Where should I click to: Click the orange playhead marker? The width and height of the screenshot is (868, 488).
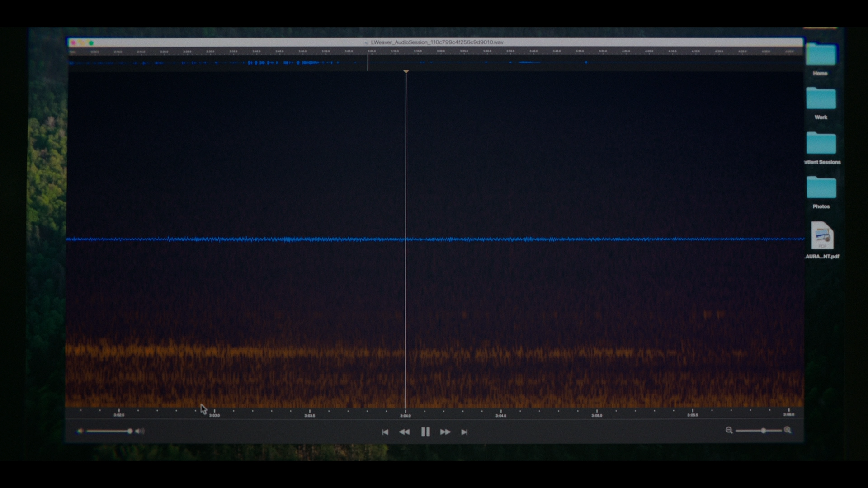406,72
